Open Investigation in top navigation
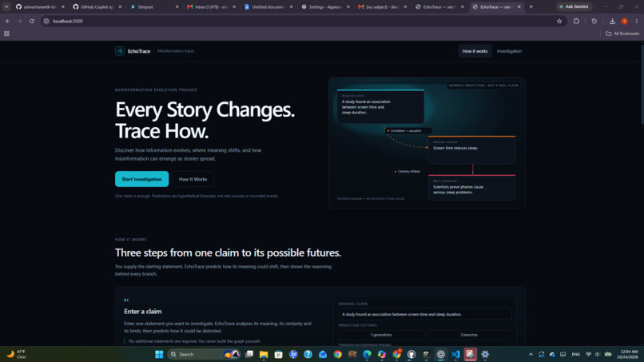This screenshot has height=362, width=644. point(509,51)
